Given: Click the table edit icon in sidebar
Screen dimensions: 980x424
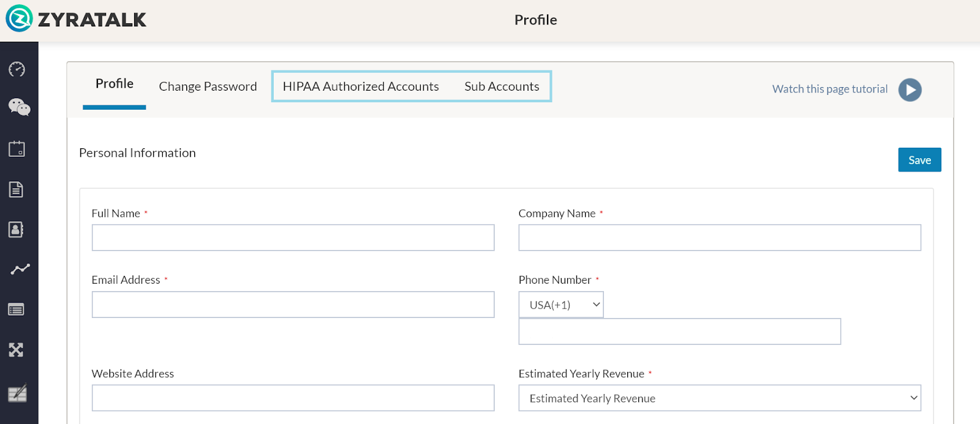Looking at the screenshot, I should point(17,393).
